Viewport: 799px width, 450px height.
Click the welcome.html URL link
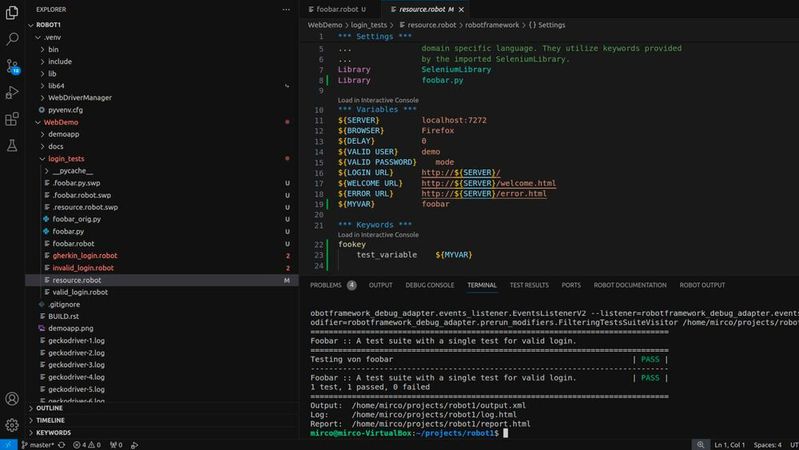coord(489,183)
